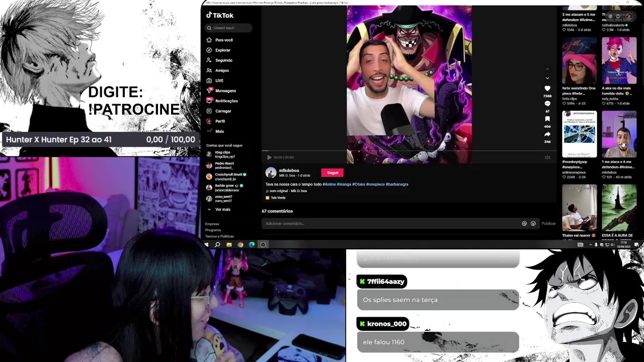This screenshot has height=362, width=644.
Task: Click the Programa footer link
Action: point(213,230)
